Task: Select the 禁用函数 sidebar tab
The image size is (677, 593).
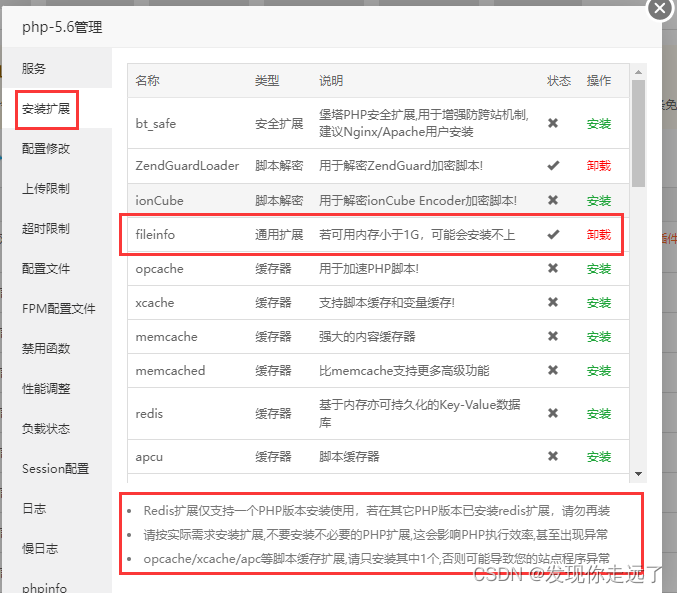Action: tap(57, 348)
